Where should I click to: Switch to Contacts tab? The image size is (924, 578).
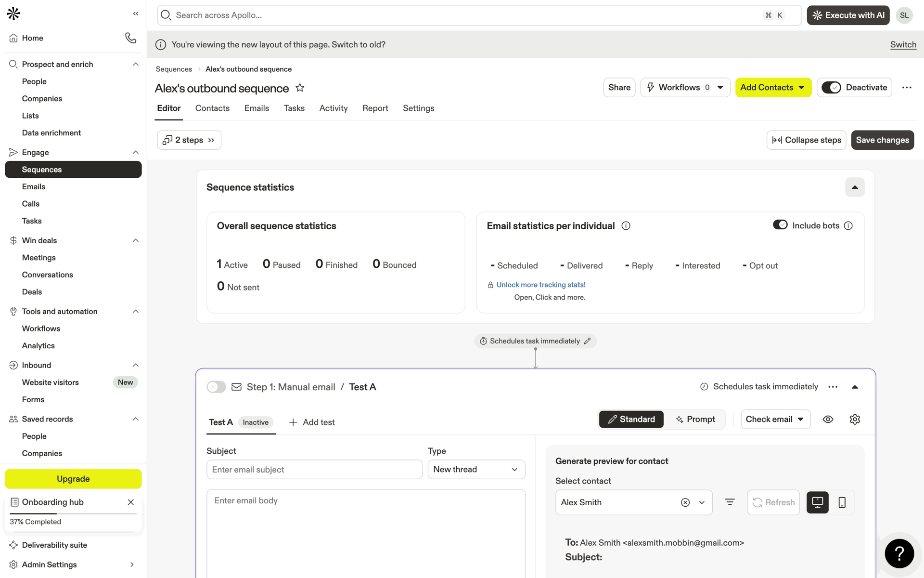(212, 108)
